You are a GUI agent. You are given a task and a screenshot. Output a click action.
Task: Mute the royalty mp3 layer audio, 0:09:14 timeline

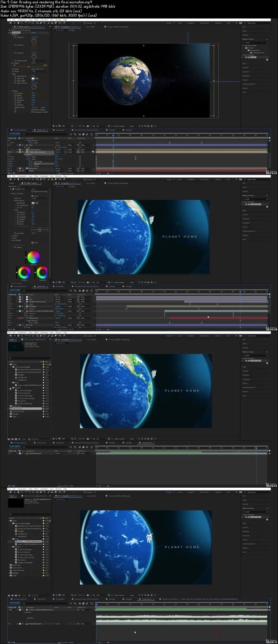(x=11, y=610)
